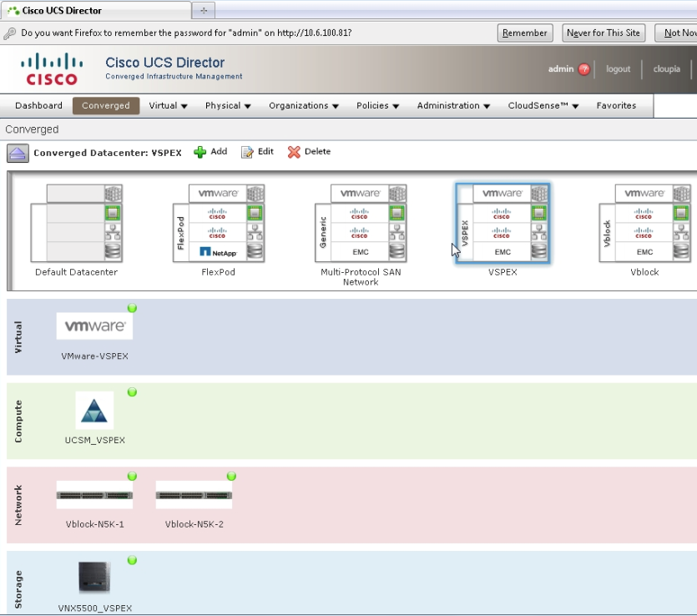
Task: Click the Edit pencil icon
Action: point(247,152)
